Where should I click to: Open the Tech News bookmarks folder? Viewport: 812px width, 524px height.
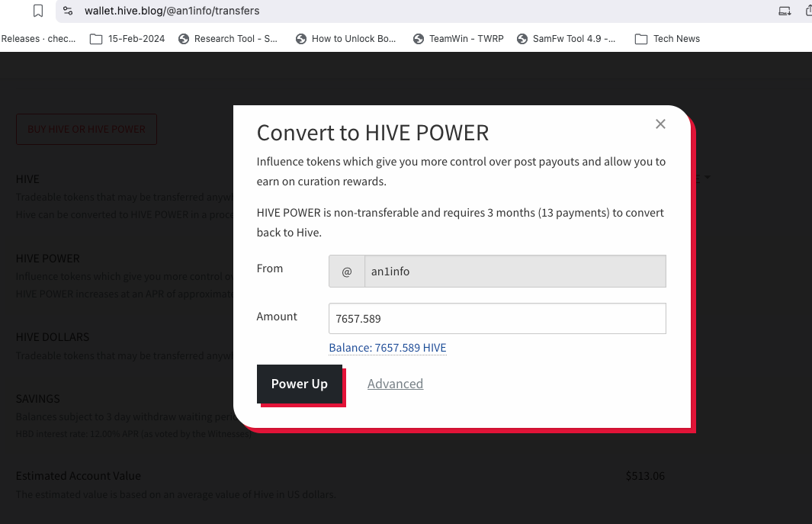pyautogui.click(x=668, y=39)
